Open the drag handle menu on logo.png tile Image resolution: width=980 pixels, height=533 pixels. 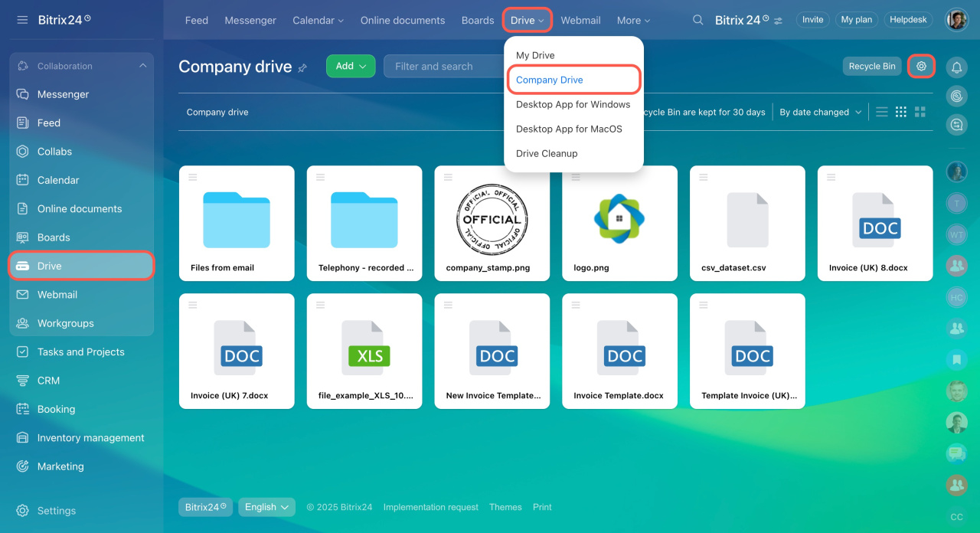point(576,177)
